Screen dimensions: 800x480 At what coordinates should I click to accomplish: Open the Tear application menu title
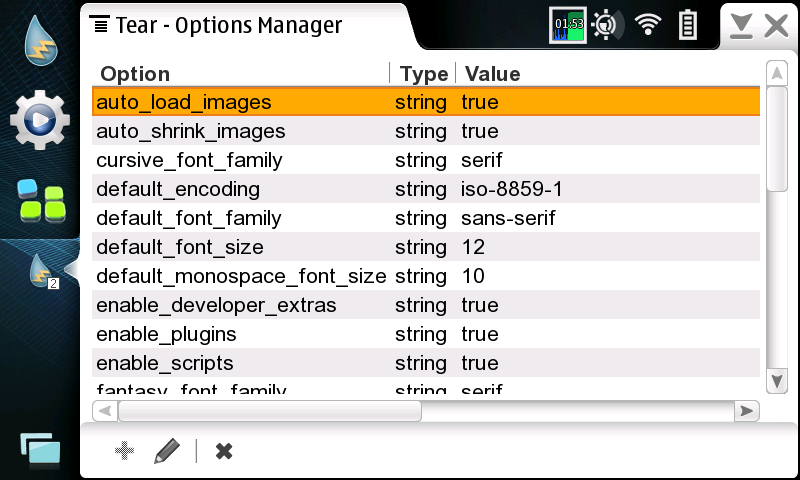click(216, 25)
